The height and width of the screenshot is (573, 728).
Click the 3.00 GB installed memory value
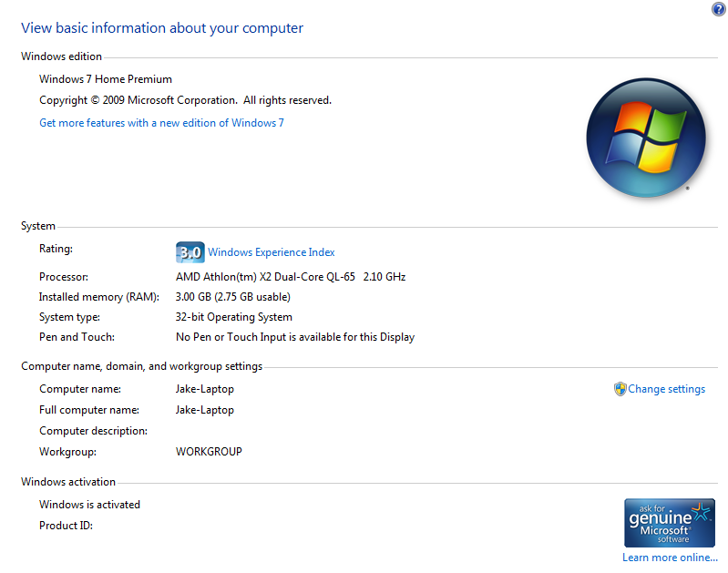pyautogui.click(x=232, y=297)
